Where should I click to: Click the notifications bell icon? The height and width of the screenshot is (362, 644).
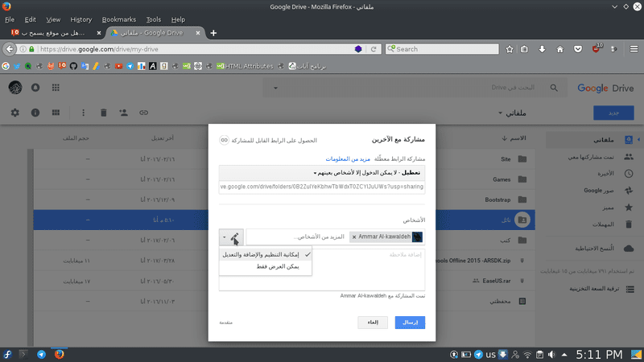point(35,87)
